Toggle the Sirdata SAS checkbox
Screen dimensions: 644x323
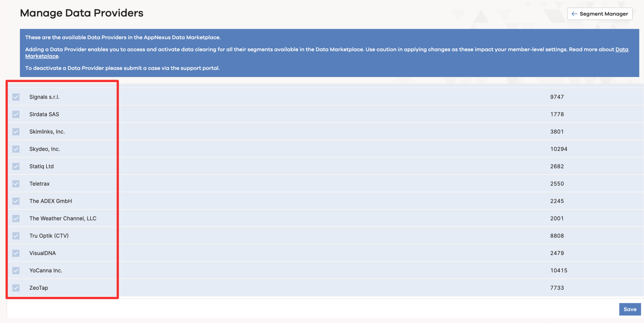tap(16, 114)
